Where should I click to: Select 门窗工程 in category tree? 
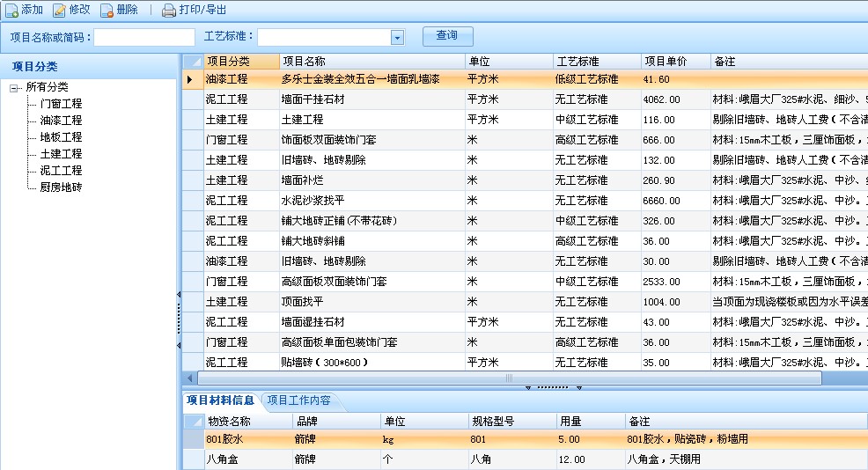tap(61, 104)
